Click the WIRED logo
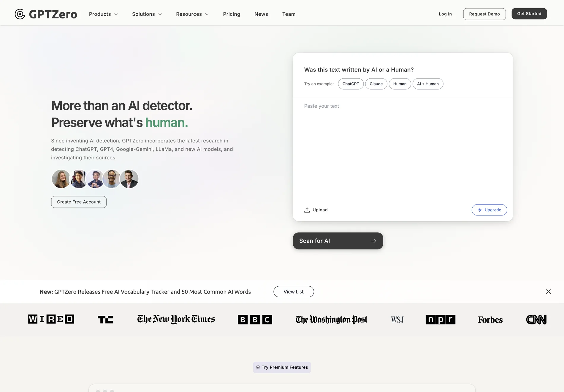This screenshot has height=392, width=564. click(51, 319)
